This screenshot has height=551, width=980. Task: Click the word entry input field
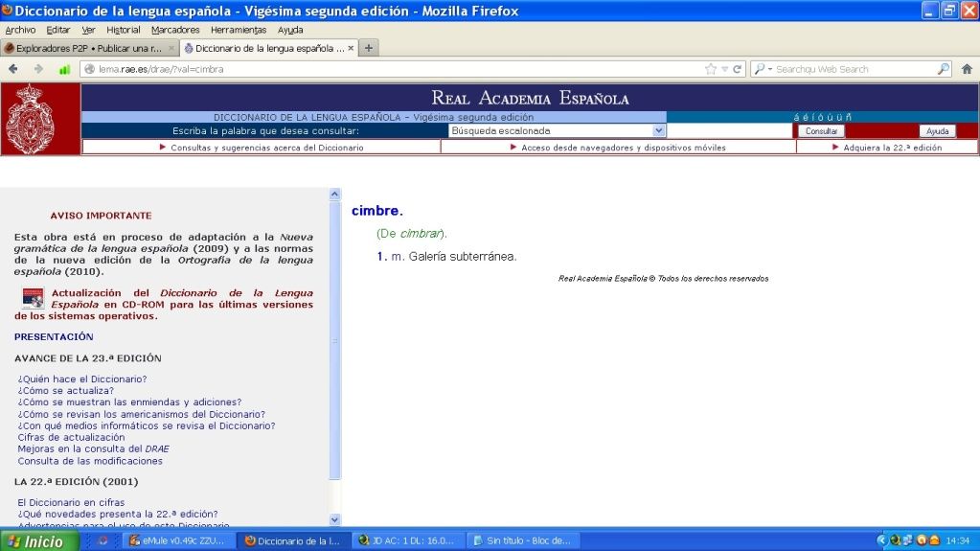(x=730, y=130)
